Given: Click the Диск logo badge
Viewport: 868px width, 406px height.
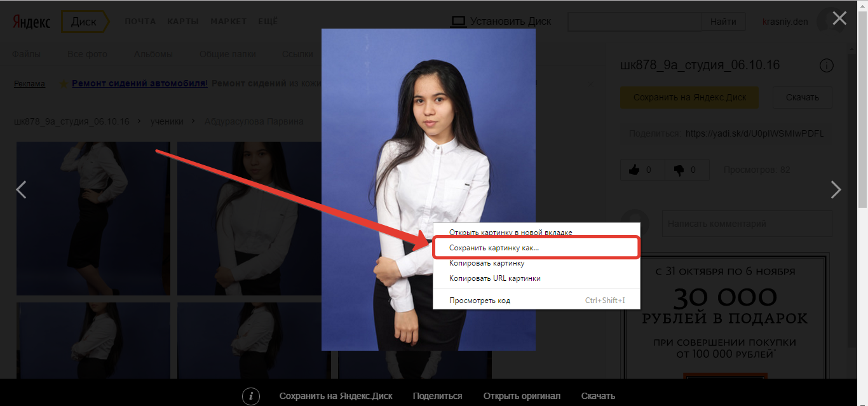Looking at the screenshot, I should 85,22.
